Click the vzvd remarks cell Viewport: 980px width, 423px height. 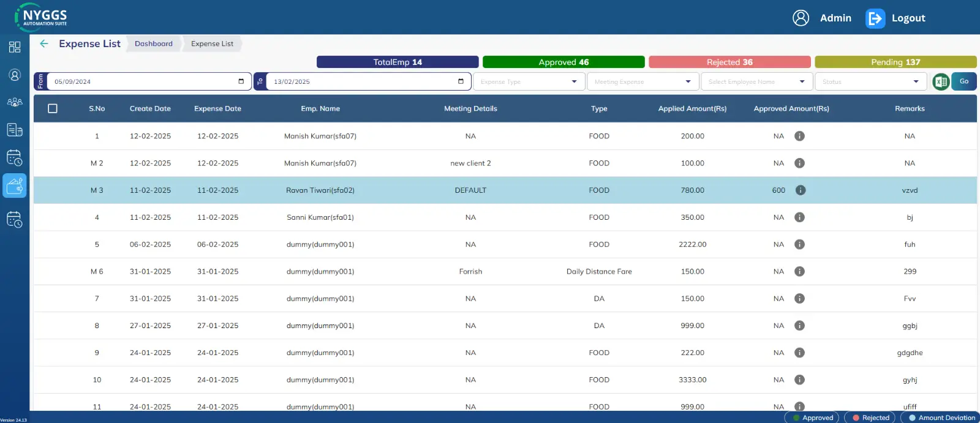[x=910, y=190]
